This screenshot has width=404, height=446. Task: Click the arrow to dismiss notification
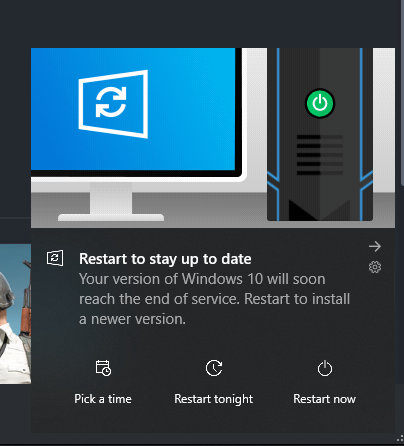click(375, 247)
